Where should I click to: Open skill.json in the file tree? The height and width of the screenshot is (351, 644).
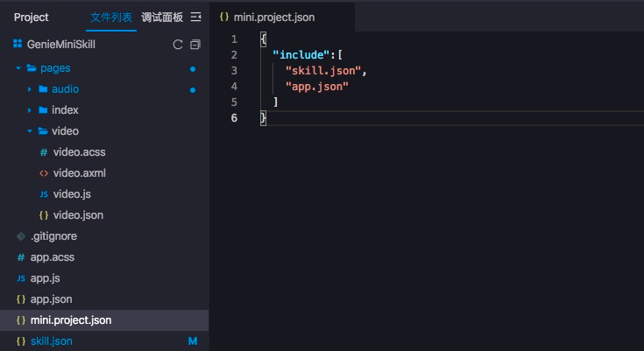click(51, 341)
